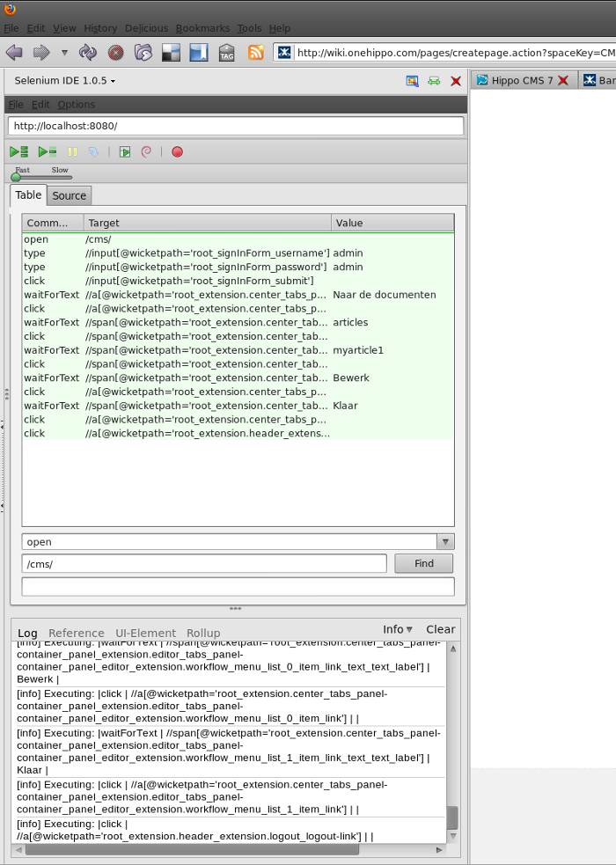Open the Bookmarks menu

click(x=203, y=28)
